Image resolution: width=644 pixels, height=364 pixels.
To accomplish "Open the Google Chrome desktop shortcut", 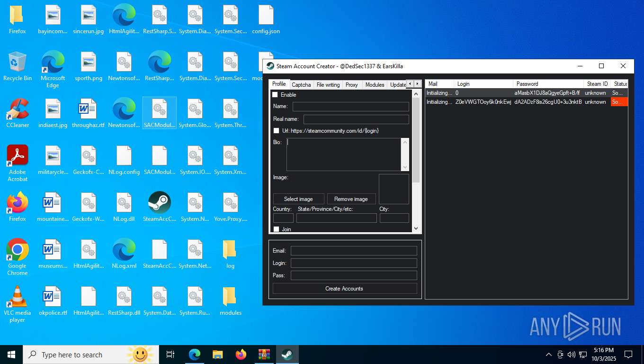I will click(x=18, y=257).
